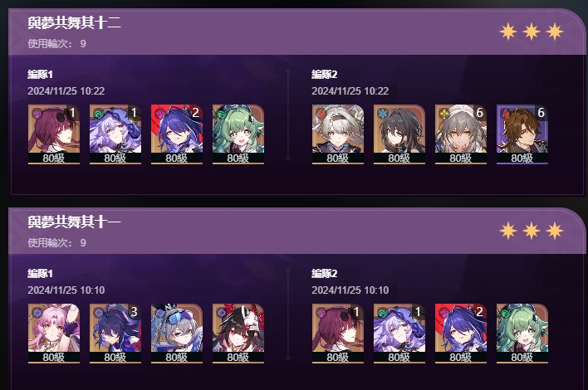Click black-haired Ruan Mei portrait with ice icon
This screenshot has width=588, height=390.
coord(399,134)
